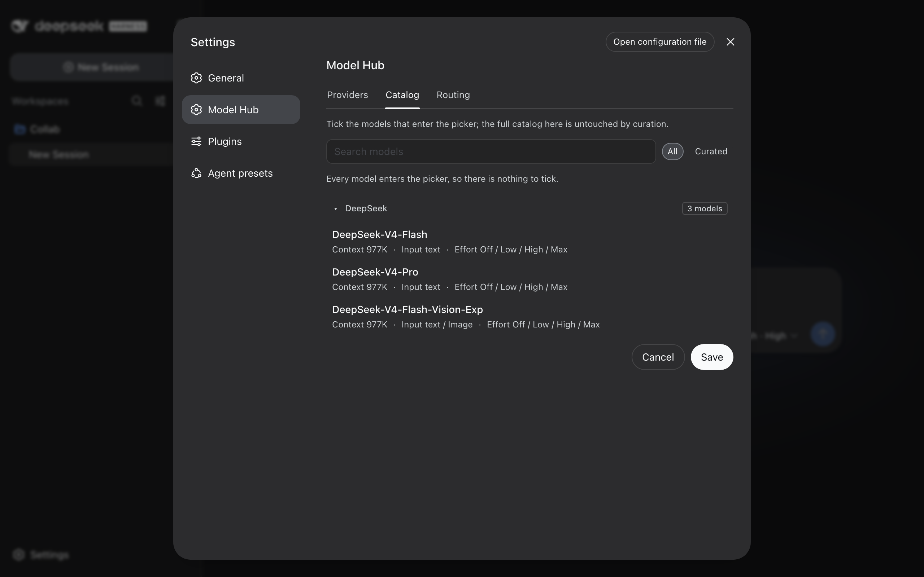Screen dimensions: 924x577
Task: Cancel the settings changes
Action: point(658,357)
